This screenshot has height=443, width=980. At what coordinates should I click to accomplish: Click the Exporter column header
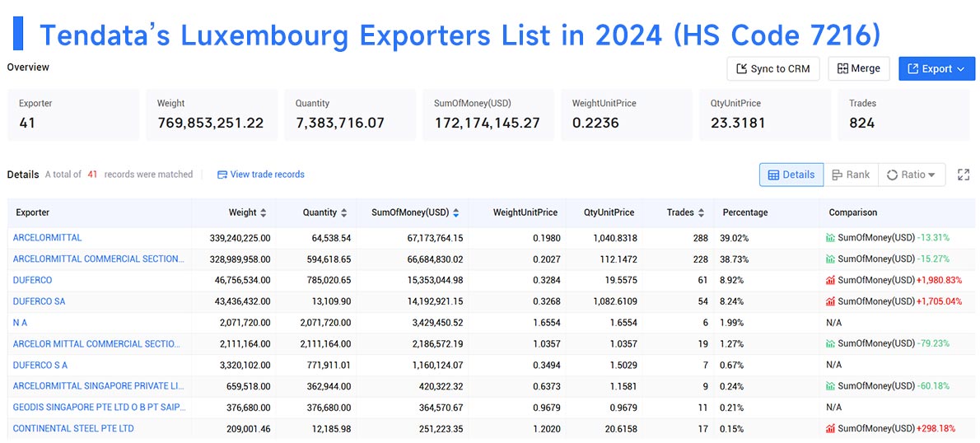pos(32,212)
